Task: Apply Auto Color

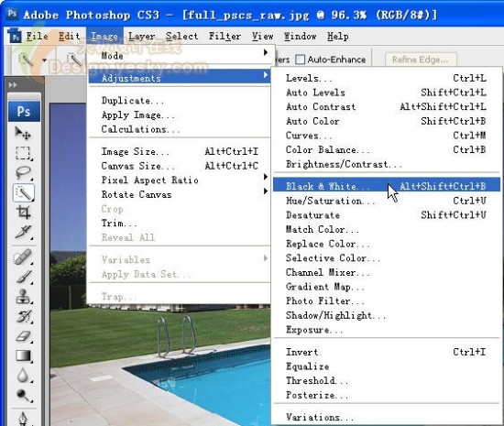Action: [x=386, y=121]
